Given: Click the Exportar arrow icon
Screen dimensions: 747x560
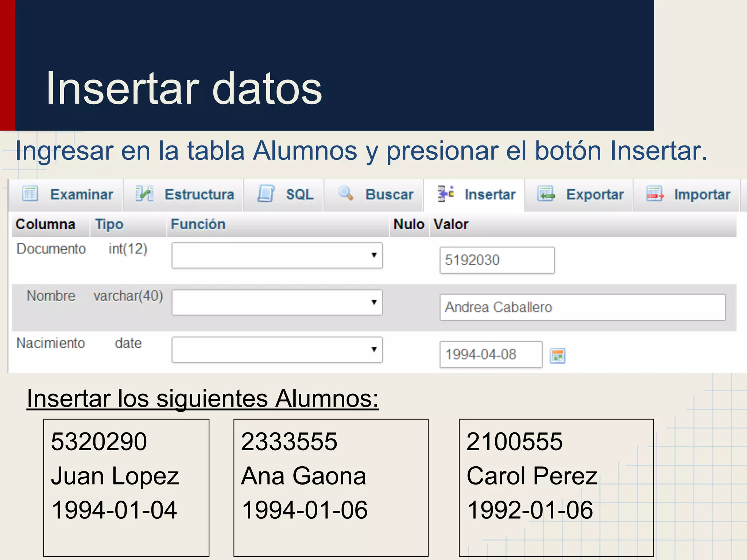Looking at the screenshot, I should pyautogui.click(x=546, y=194).
